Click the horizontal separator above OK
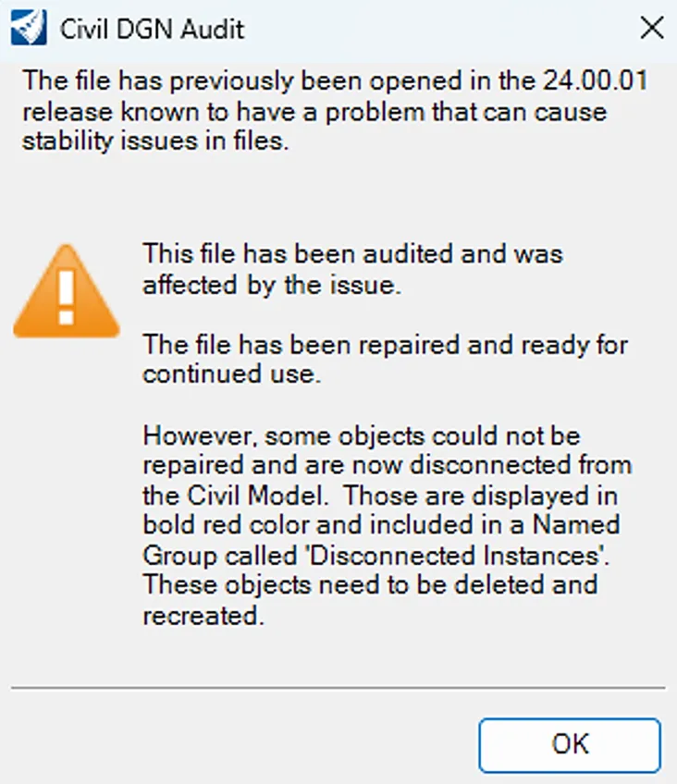 click(338, 688)
